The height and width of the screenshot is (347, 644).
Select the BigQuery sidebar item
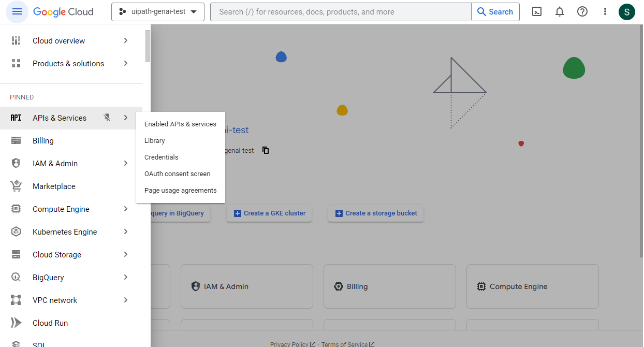[x=47, y=277]
